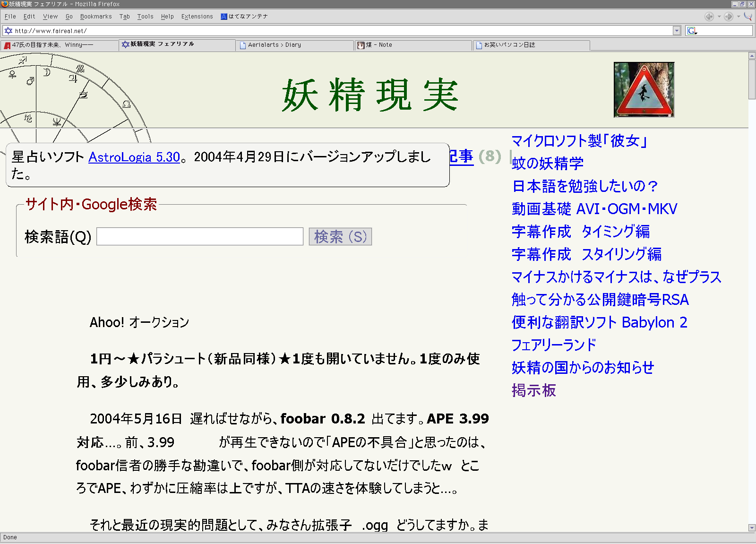The width and height of the screenshot is (756, 544).
Task: Click the Google search engine icon
Action: point(692,31)
